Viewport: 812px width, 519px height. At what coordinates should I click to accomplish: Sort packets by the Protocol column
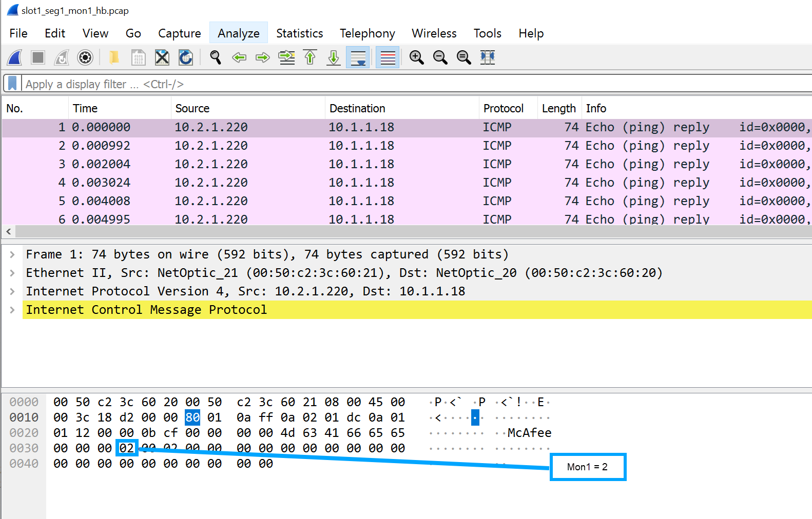tap(508, 108)
